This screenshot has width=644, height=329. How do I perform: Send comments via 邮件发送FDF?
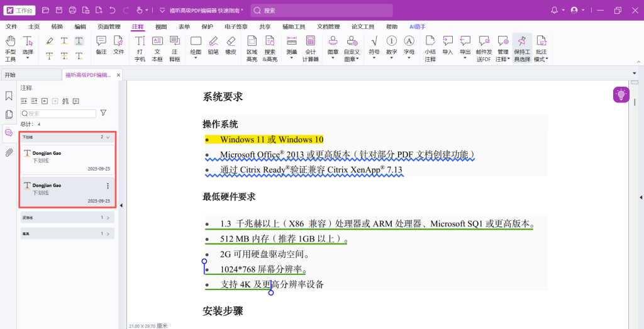[x=484, y=48]
